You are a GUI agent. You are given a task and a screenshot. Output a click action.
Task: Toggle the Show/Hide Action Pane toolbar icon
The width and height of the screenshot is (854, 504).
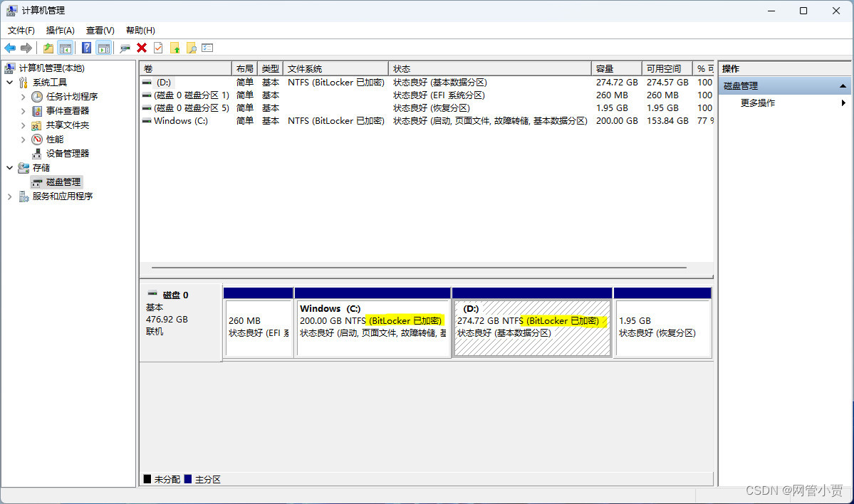coord(103,48)
